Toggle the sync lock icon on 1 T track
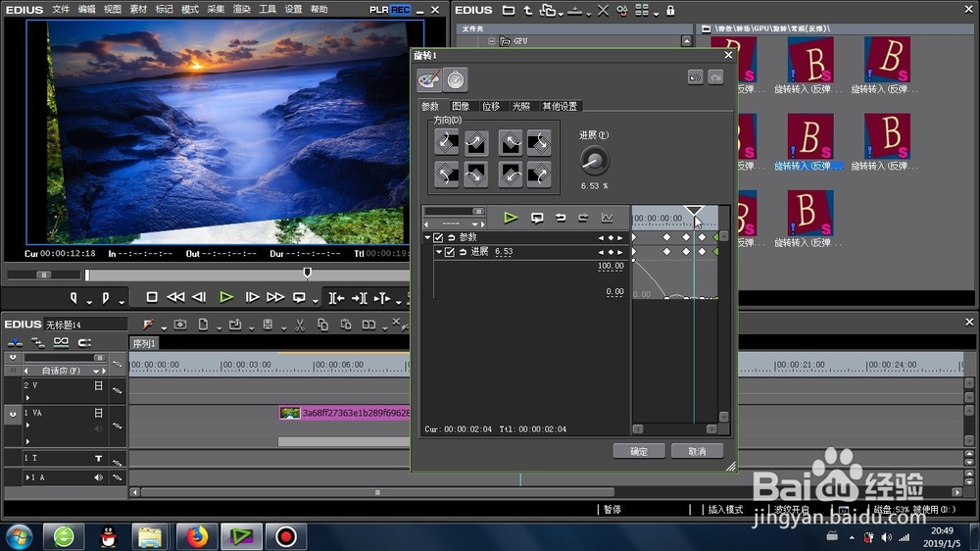 (x=117, y=462)
